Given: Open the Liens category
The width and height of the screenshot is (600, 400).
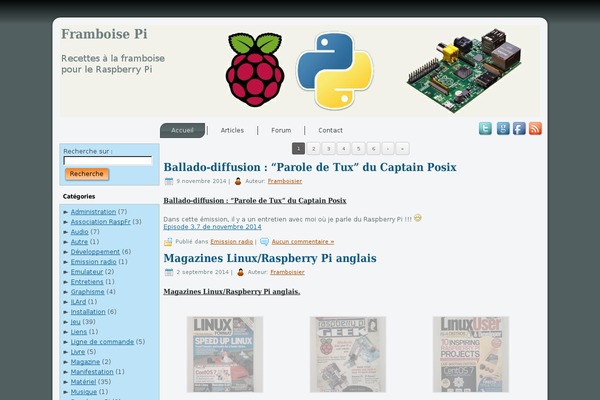Looking at the screenshot, I should tap(78, 331).
